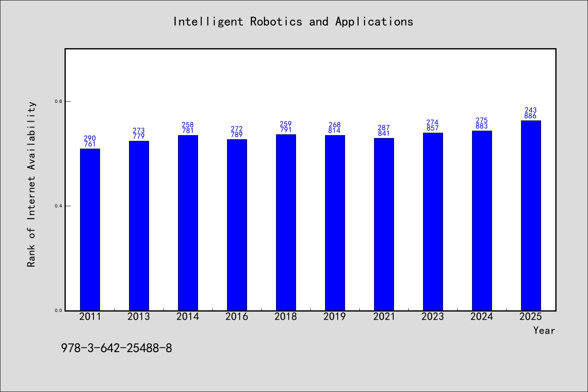Viewport: 588px width, 392px height.
Task: Click the value 841 above the 2021 bar
Action: coord(384,134)
